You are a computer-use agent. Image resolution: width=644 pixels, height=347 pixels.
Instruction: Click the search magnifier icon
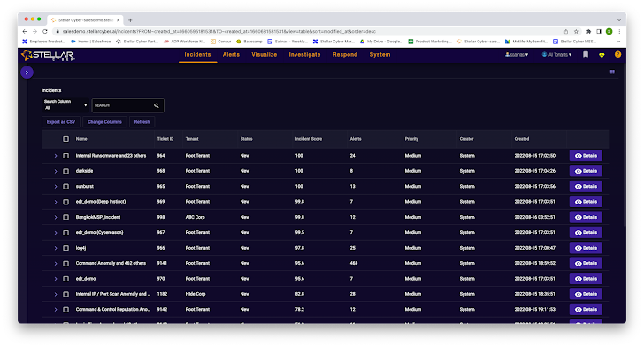pos(157,105)
